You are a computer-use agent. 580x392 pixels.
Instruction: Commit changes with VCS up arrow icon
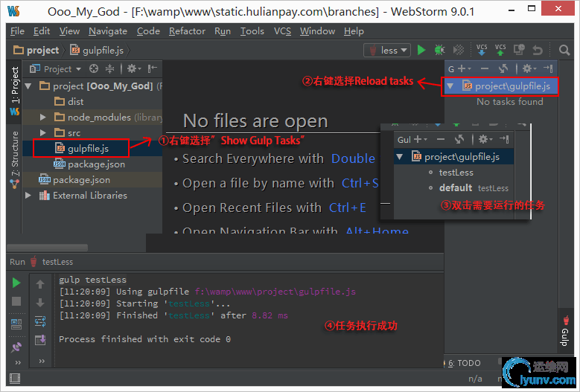[x=500, y=51]
